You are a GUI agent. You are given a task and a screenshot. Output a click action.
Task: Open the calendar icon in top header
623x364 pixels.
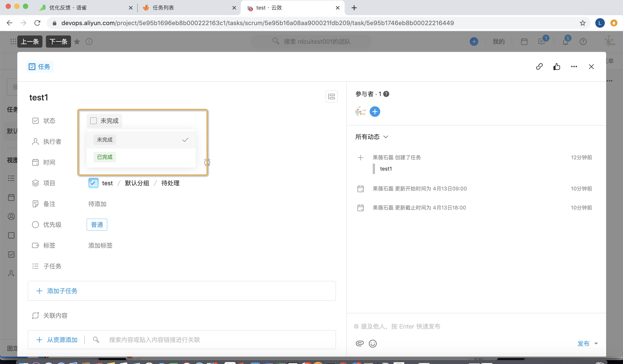coord(524,42)
